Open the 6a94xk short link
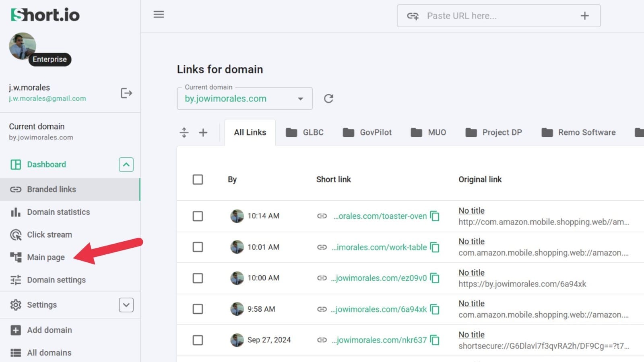The height and width of the screenshot is (362, 644). 379,309
